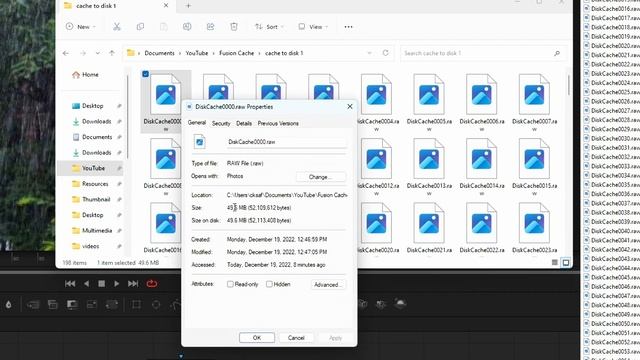Click the search magnifier icon in Explorer
Viewport: 640px width, 360px height.
tap(557, 53)
